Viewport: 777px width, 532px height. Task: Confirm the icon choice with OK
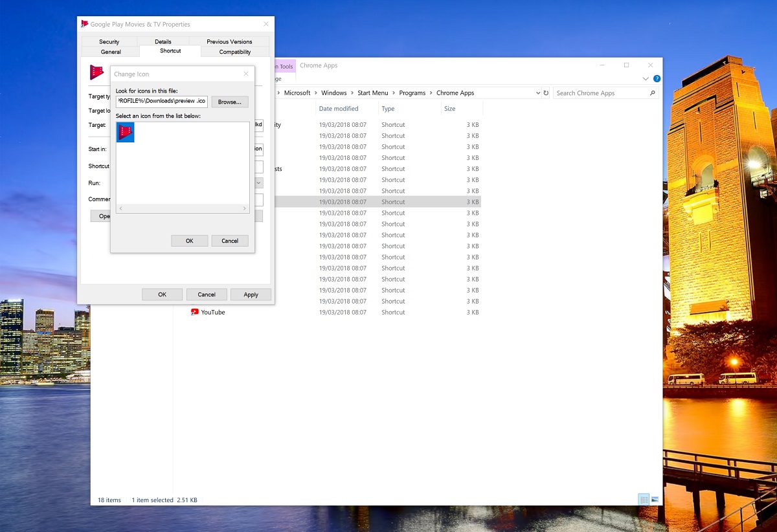[189, 240]
